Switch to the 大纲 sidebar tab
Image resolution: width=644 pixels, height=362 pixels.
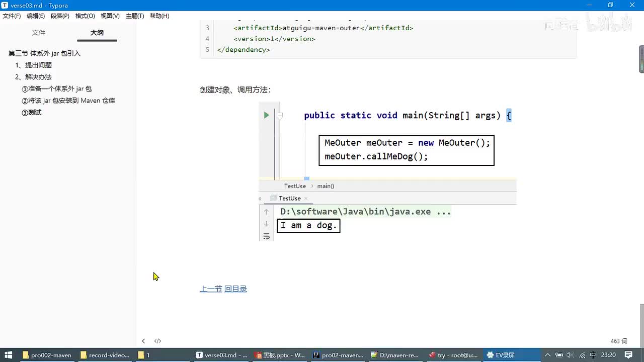(97, 33)
